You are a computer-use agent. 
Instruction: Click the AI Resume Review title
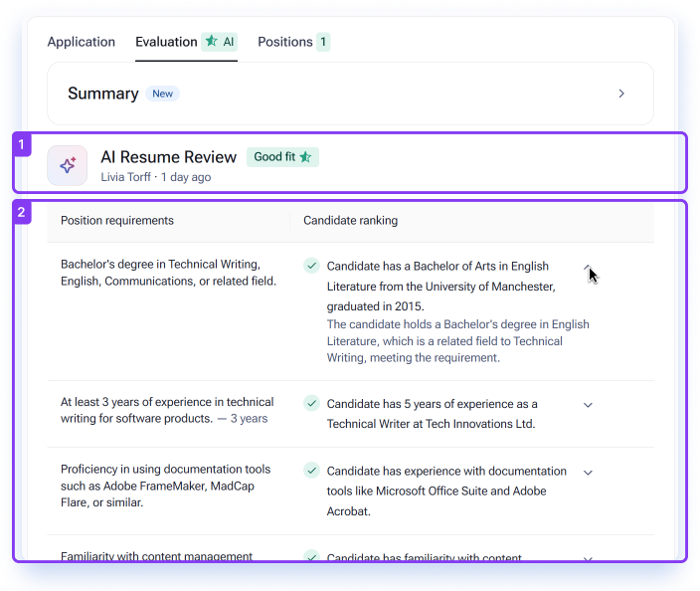tap(169, 157)
